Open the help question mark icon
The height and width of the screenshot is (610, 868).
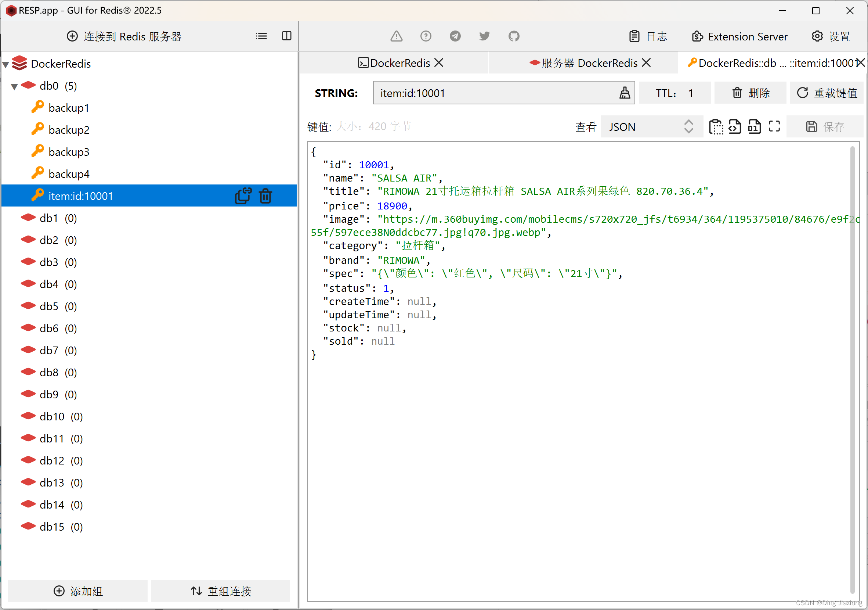(x=426, y=36)
